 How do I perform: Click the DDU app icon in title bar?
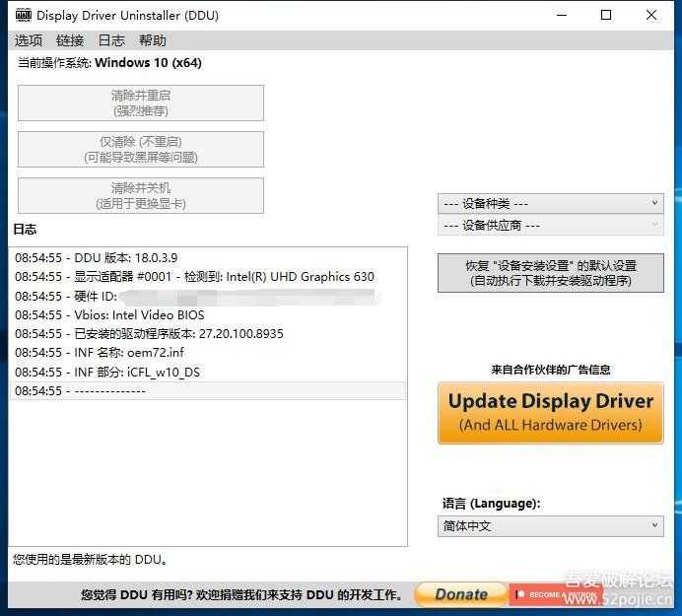tap(21, 16)
